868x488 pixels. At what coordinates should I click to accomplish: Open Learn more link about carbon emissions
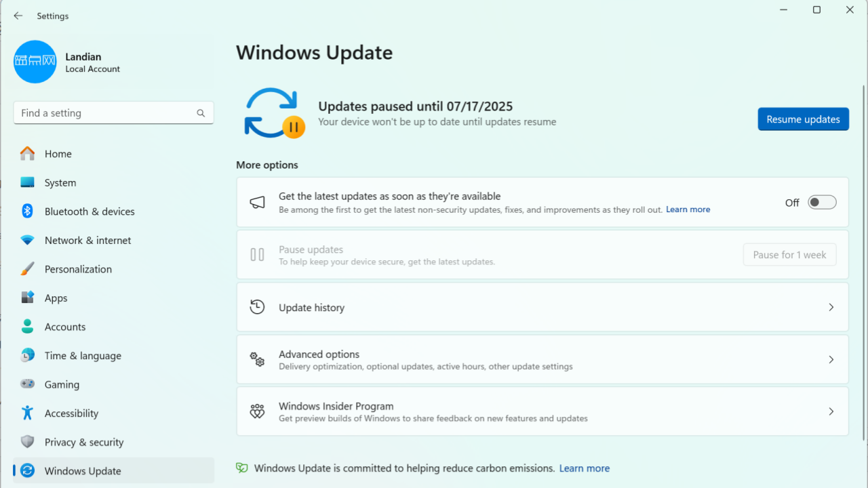[x=584, y=468]
